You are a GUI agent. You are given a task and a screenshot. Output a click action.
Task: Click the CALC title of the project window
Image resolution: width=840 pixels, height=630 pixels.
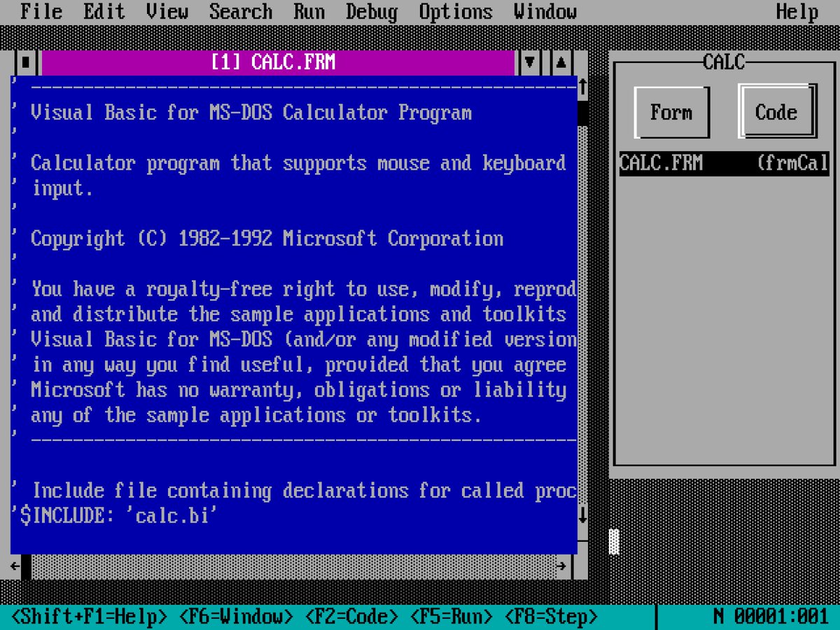[x=724, y=62]
